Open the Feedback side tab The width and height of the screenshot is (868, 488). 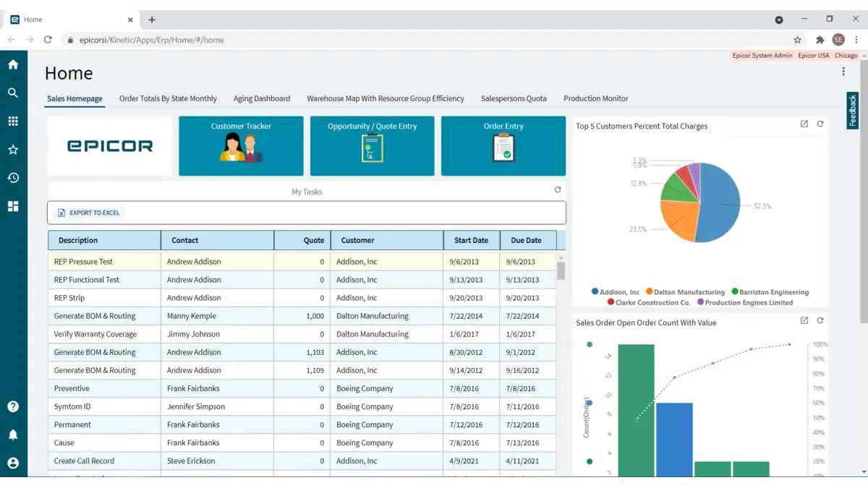[853, 111]
